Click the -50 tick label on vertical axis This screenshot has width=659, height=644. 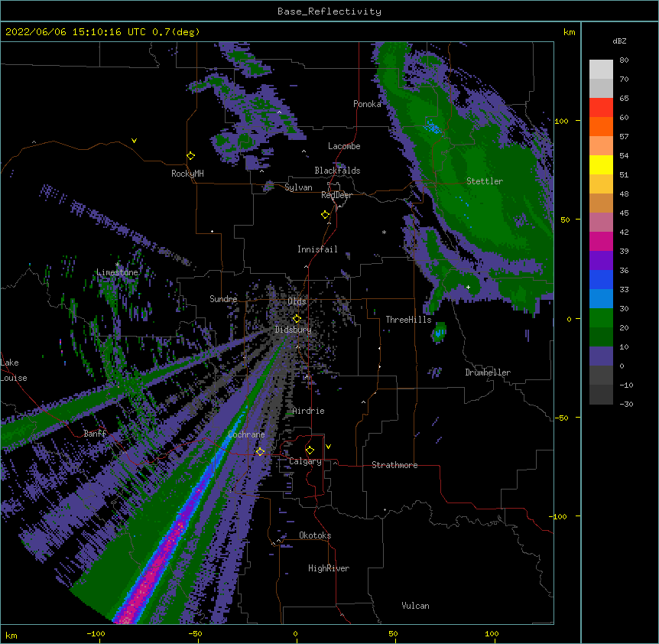click(561, 418)
